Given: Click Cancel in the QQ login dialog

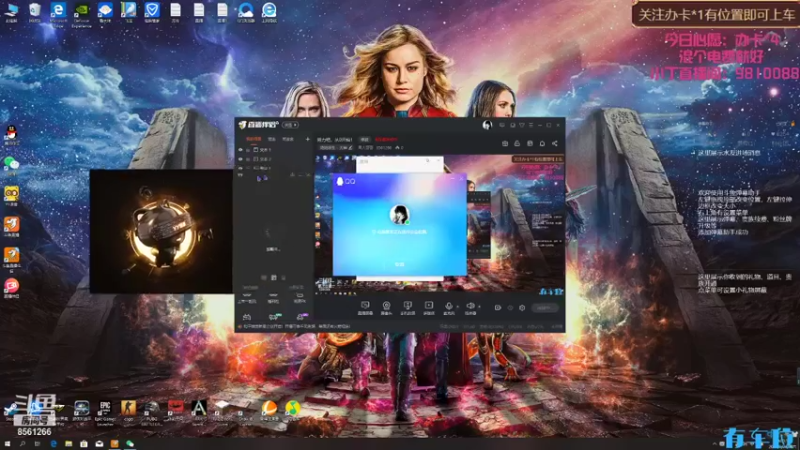Looking at the screenshot, I should pos(399,264).
